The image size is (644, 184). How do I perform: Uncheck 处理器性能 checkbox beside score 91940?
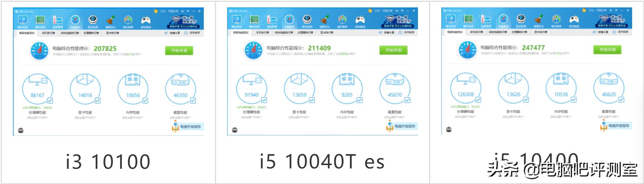tap(264, 100)
